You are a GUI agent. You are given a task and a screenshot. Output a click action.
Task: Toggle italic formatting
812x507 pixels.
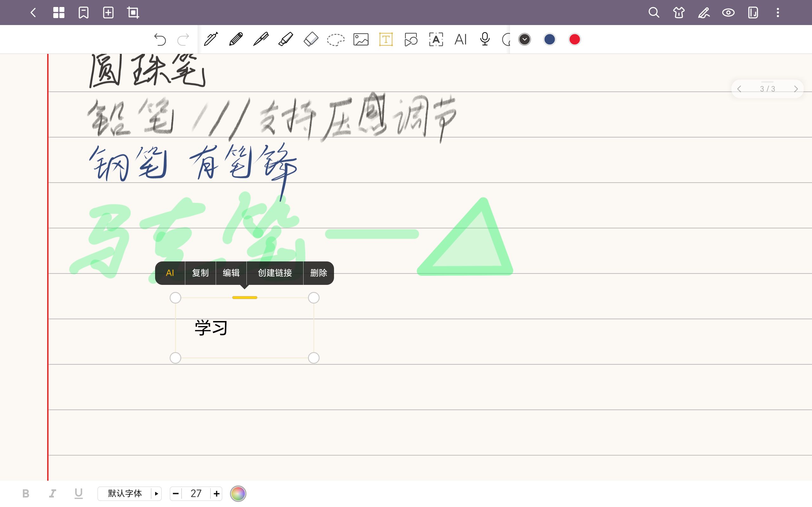tap(52, 493)
